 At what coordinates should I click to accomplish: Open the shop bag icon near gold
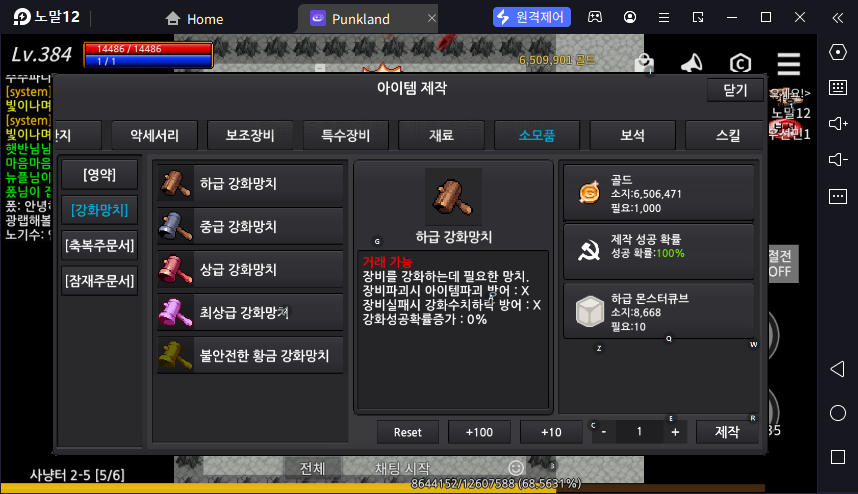644,63
